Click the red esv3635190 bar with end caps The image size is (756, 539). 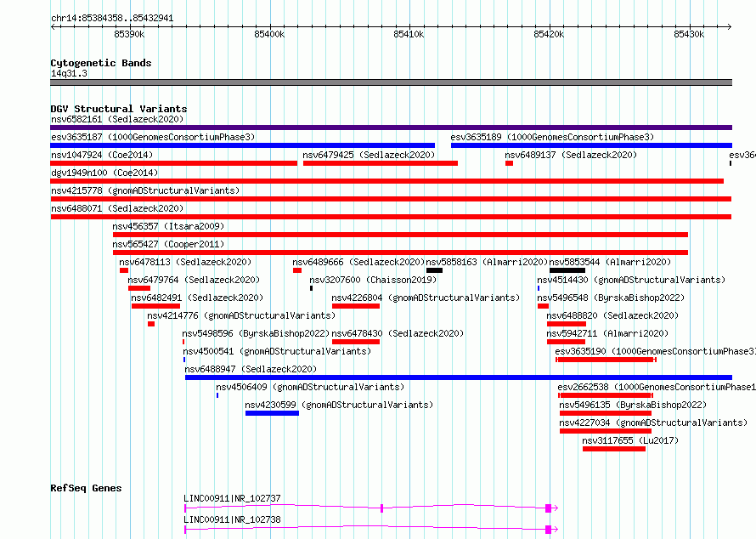coord(606,360)
